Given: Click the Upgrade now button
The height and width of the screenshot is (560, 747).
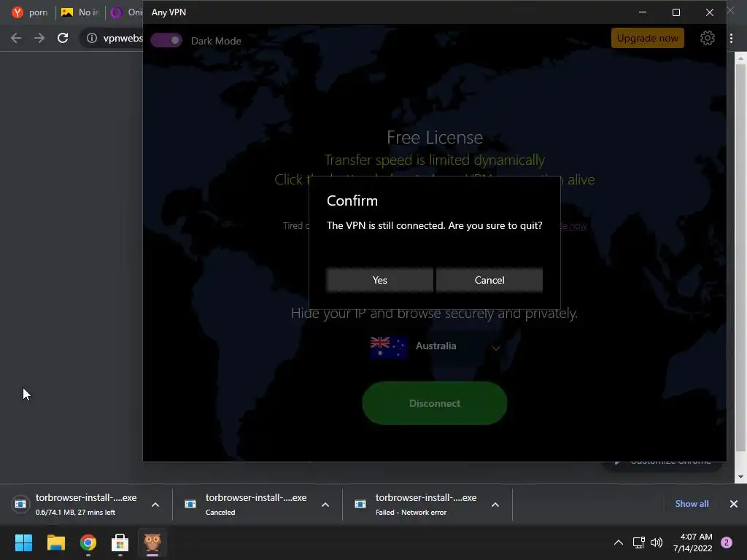Looking at the screenshot, I should pyautogui.click(x=648, y=38).
